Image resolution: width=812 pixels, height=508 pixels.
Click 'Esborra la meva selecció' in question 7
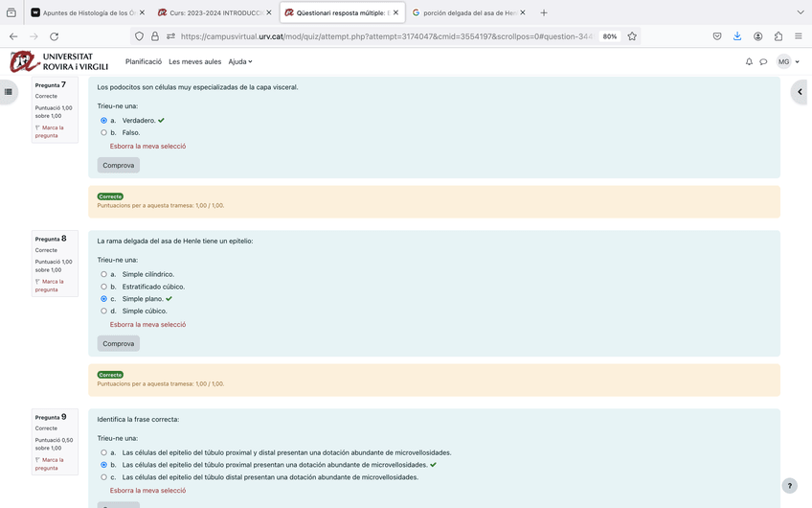[147, 147]
